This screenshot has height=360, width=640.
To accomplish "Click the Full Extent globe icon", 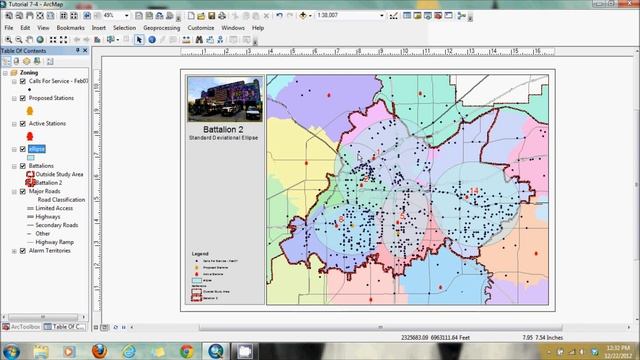I will click(40, 40).
